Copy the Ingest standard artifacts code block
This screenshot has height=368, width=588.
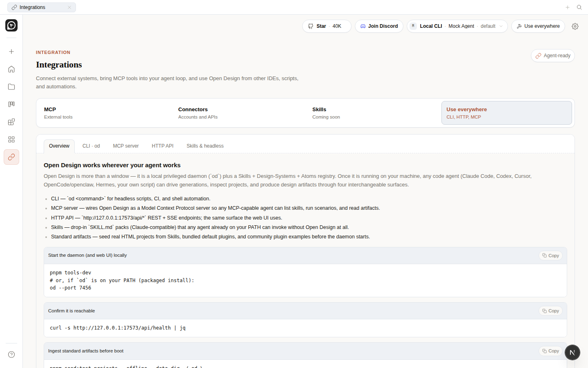pos(550,351)
